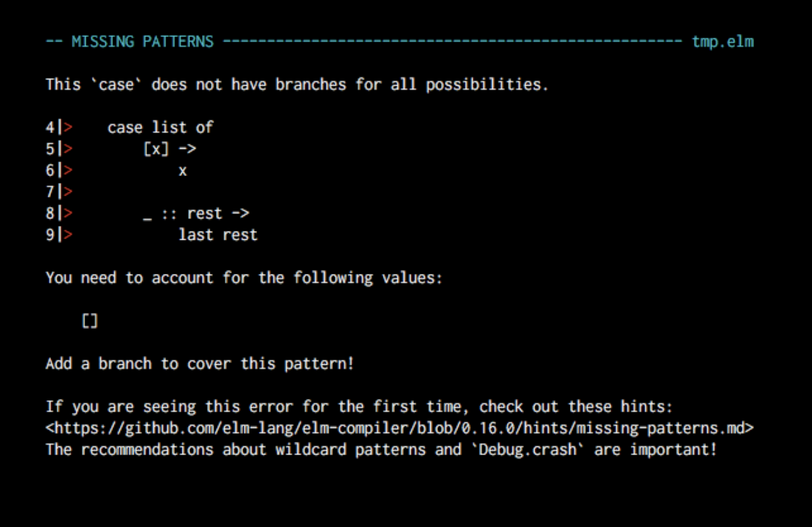812x527 pixels.
Task: Open the missing-patterns hints GitHub URL
Action: click(400, 428)
